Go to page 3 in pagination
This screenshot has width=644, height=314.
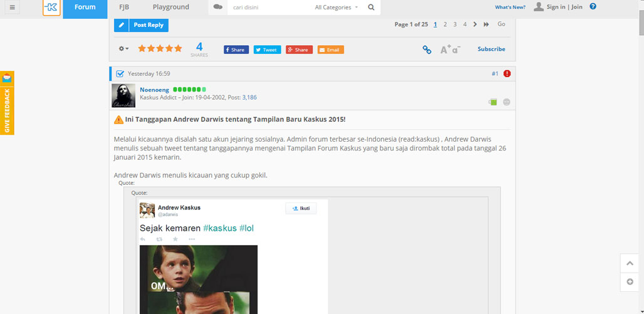pos(455,24)
